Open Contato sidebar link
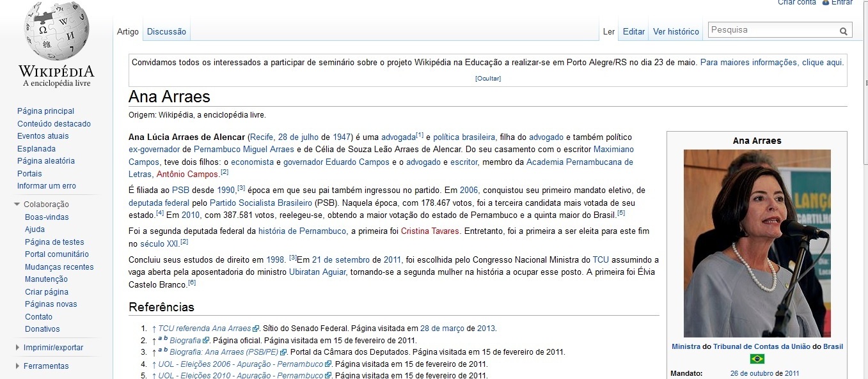868x379 pixels. pos(38,317)
